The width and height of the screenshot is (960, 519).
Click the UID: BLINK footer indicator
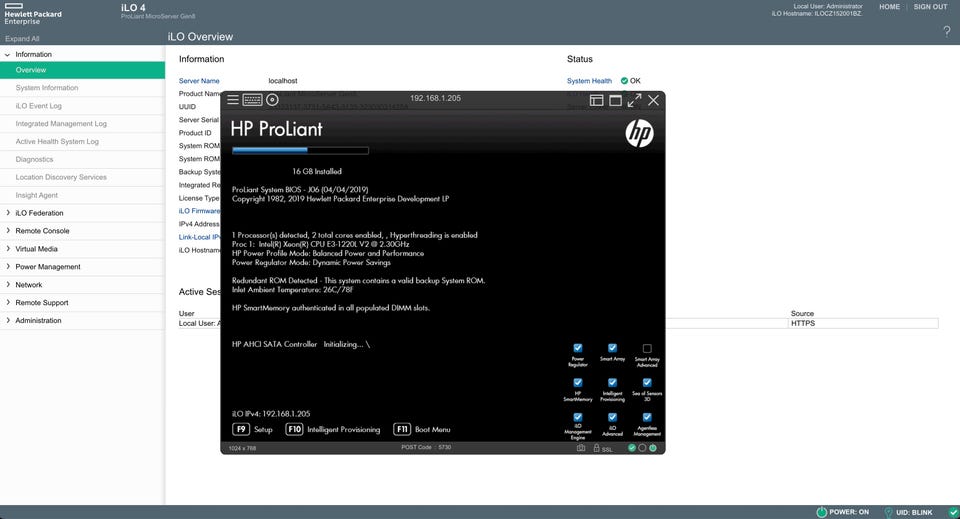909,512
